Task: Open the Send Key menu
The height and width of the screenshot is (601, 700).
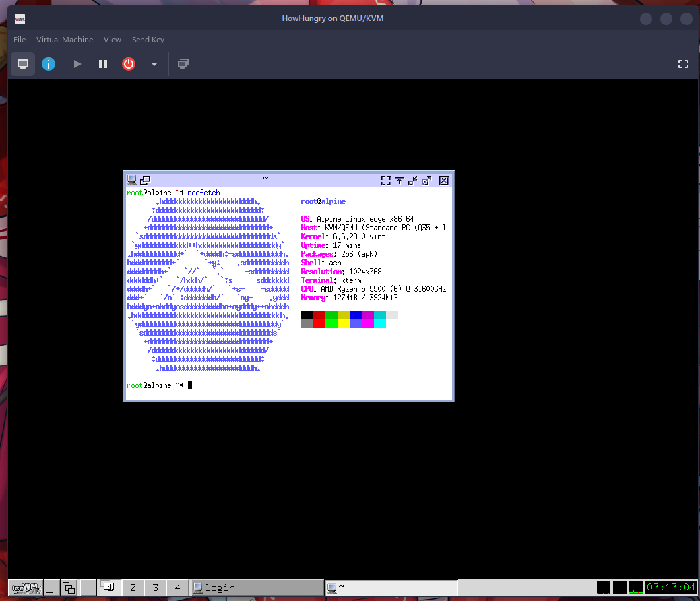Action: (148, 40)
